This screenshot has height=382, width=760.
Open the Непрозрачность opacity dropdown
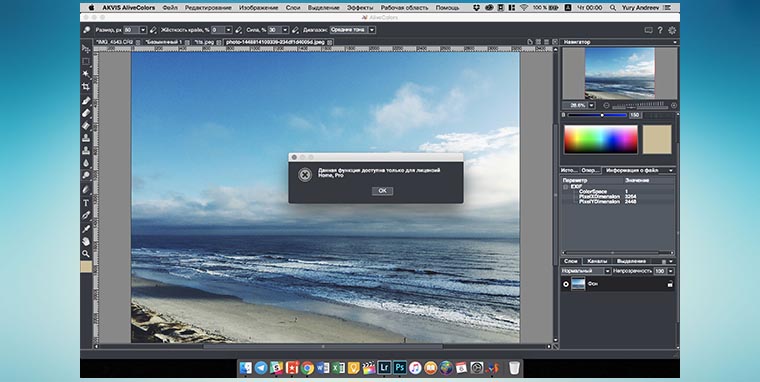[x=671, y=271]
